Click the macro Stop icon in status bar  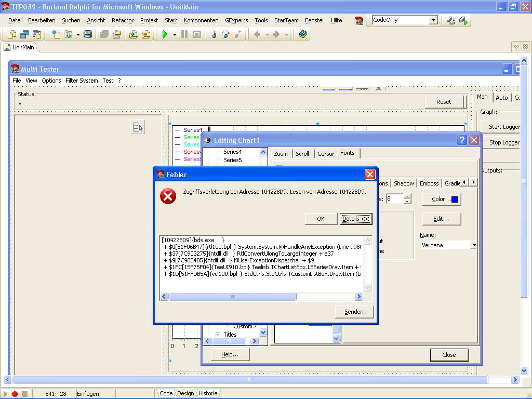pyautogui.click(x=24, y=394)
